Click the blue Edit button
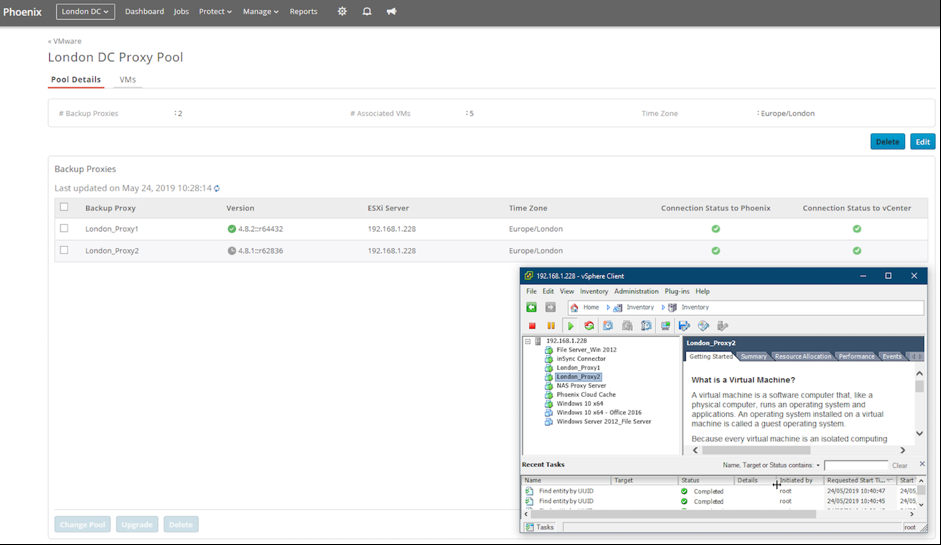The width and height of the screenshot is (941, 545). 922,142
